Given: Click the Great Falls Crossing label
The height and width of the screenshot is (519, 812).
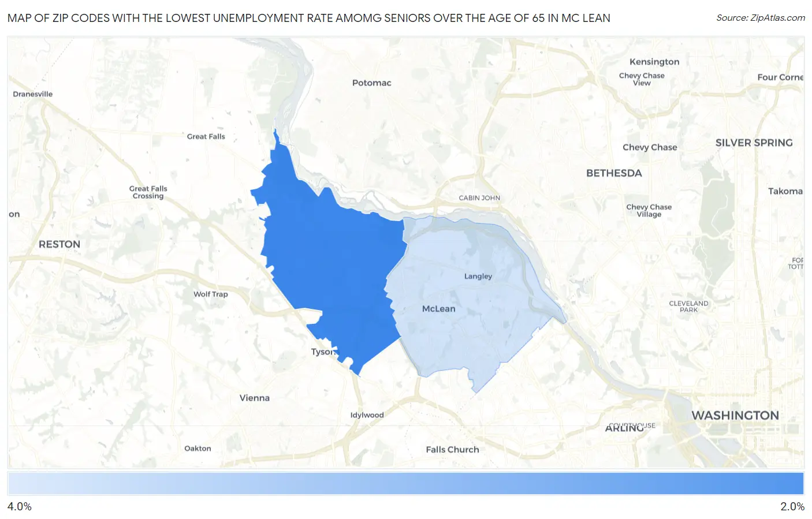Looking at the screenshot, I should pos(148,192).
